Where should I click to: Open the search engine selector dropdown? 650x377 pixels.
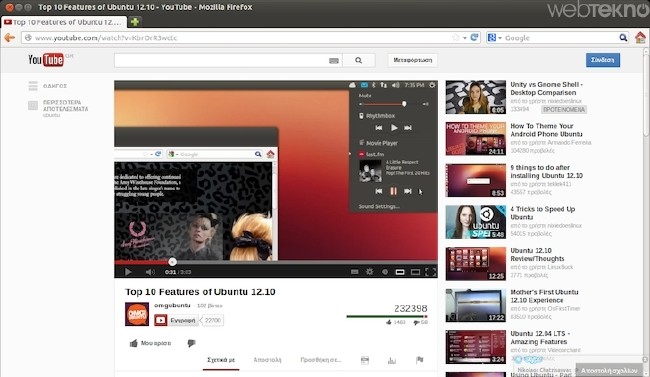click(495, 38)
